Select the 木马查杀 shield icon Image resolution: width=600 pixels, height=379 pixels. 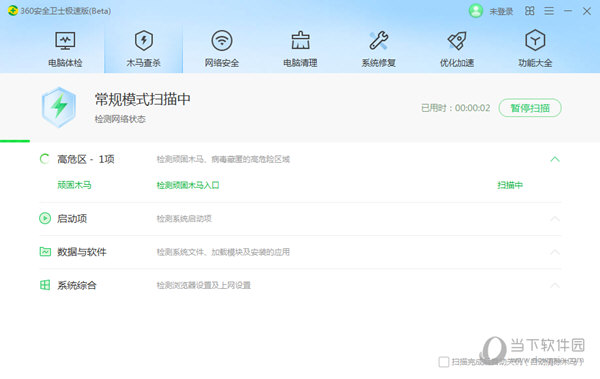(x=143, y=41)
